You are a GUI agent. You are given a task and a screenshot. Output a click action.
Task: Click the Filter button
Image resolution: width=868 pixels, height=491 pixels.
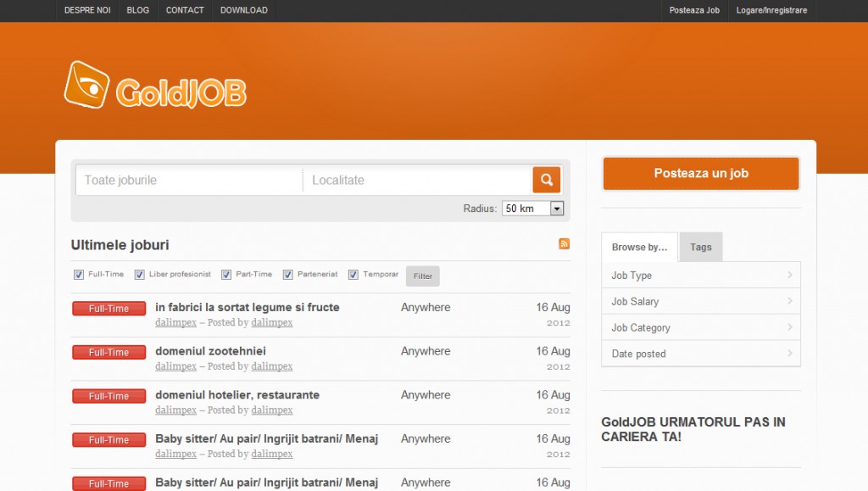tap(422, 276)
